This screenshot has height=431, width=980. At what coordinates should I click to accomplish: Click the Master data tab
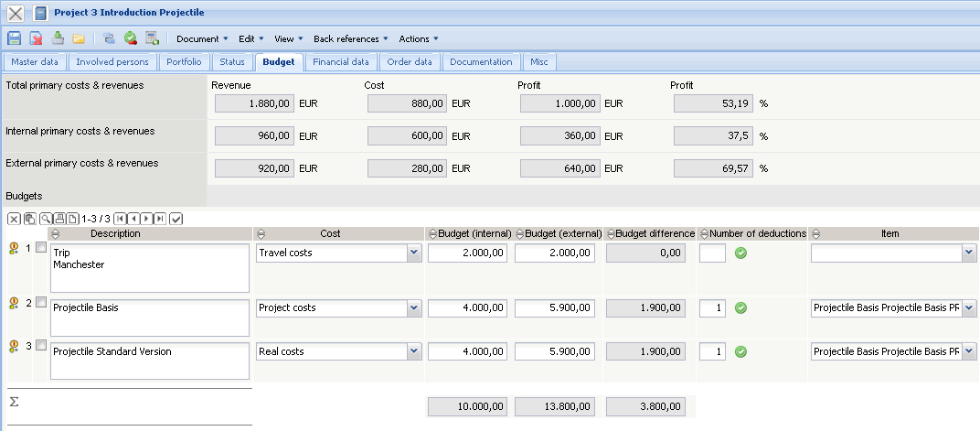click(35, 62)
